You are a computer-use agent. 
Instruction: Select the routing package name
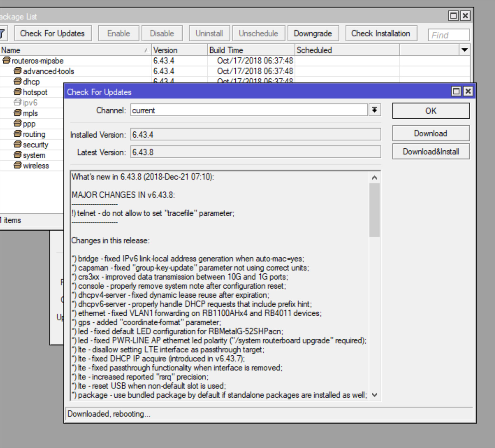pos(34,134)
